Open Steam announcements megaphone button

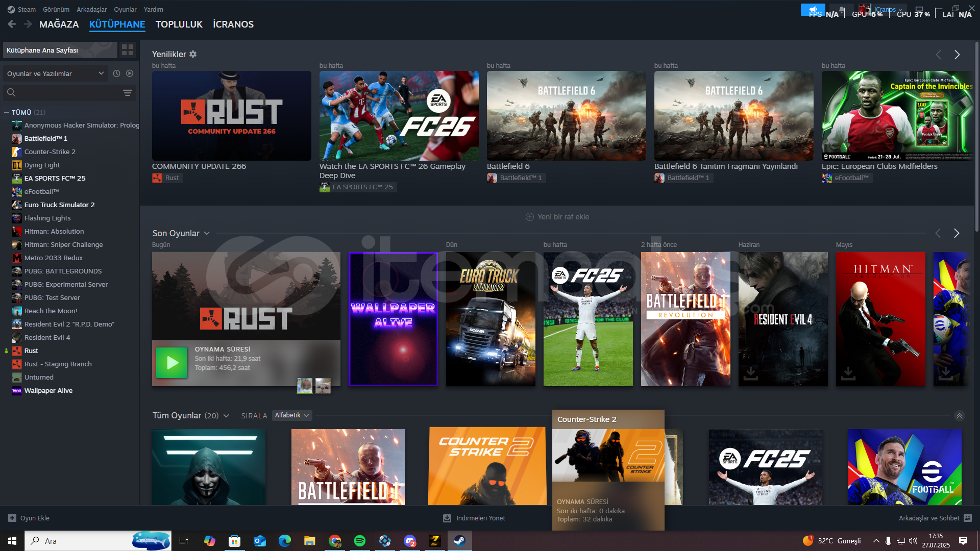tap(813, 10)
